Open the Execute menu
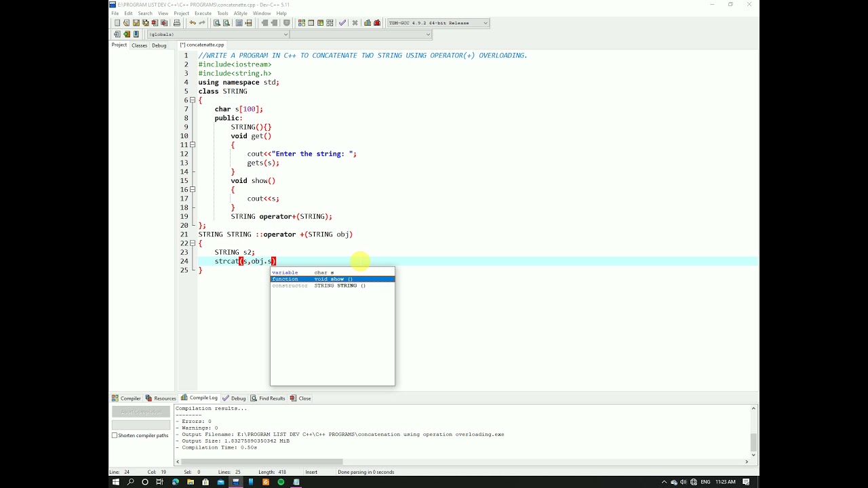 tap(203, 13)
